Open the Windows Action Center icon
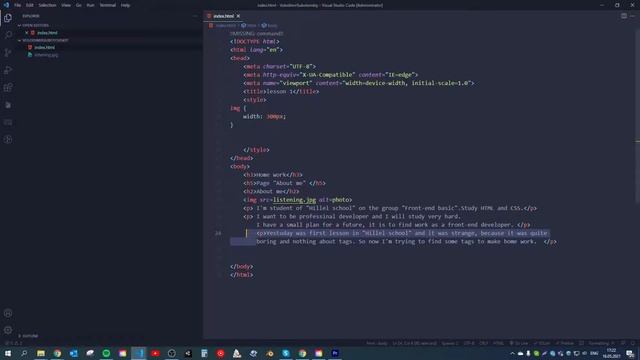 631,353
